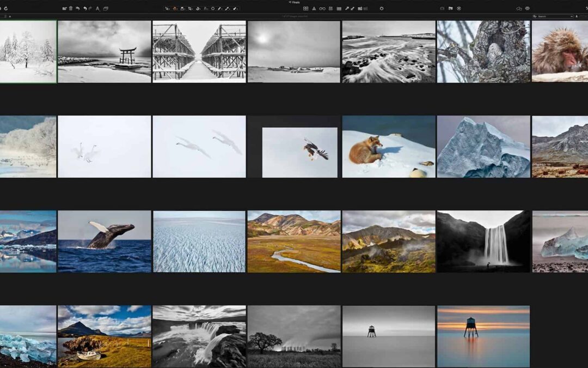
Task: Select the owl in tree hollow thumbnail
Action: coord(484,51)
